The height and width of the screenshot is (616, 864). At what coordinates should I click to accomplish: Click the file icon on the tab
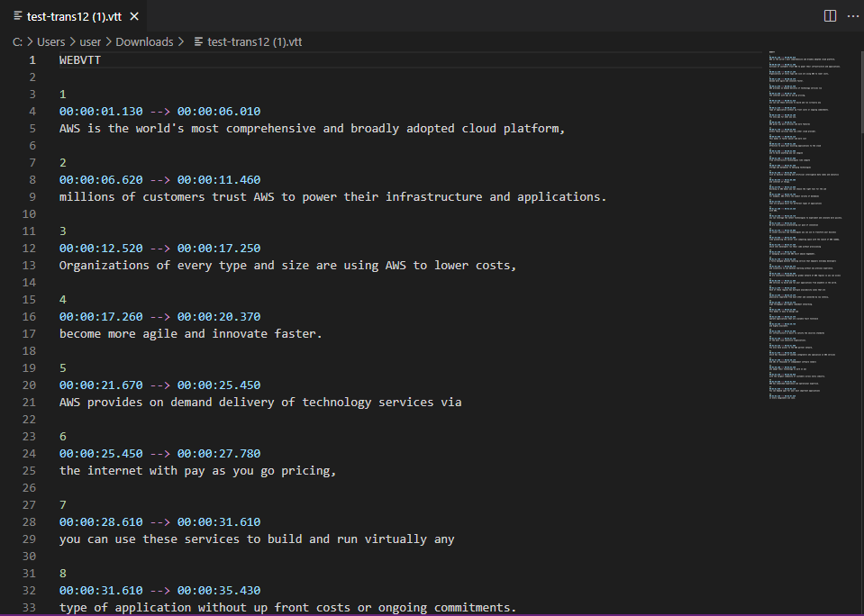click(18, 16)
